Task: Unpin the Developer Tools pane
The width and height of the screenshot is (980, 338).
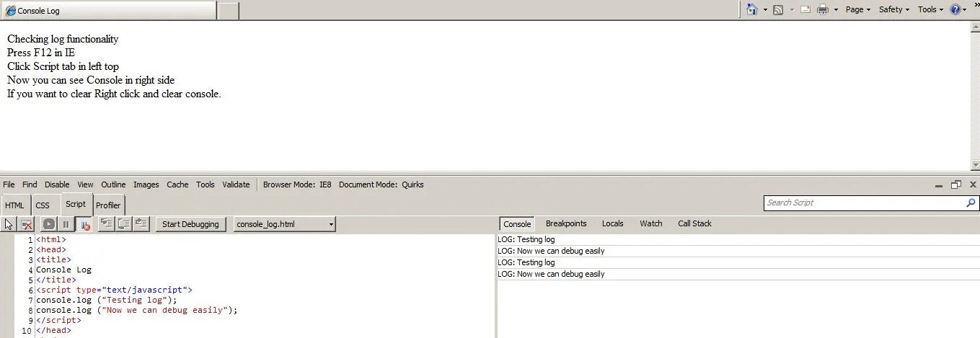Action: 956,184
